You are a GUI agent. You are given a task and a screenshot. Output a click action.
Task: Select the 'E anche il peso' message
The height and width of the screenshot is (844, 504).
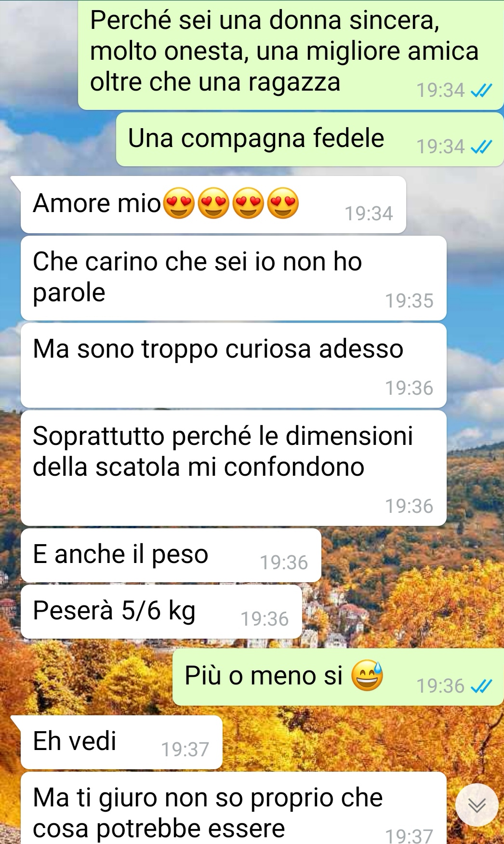click(x=171, y=555)
